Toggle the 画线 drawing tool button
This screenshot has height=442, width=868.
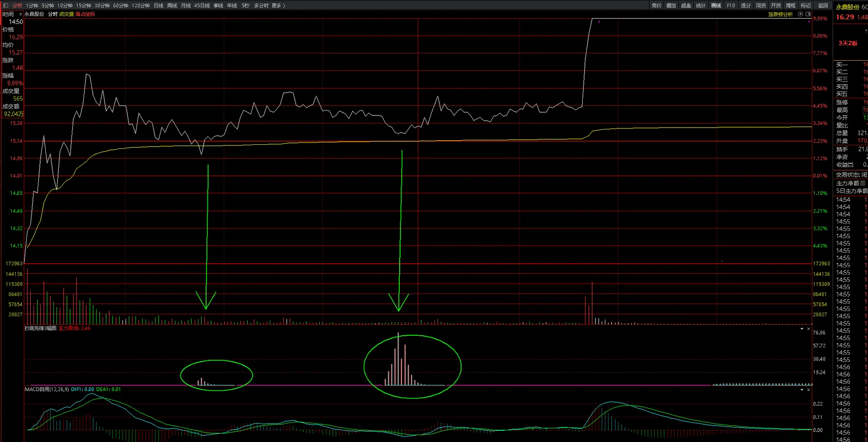[x=716, y=5]
